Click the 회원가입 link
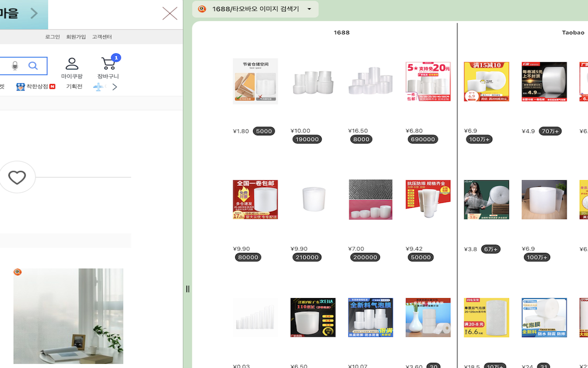The image size is (588, 368). click(76, 37)
